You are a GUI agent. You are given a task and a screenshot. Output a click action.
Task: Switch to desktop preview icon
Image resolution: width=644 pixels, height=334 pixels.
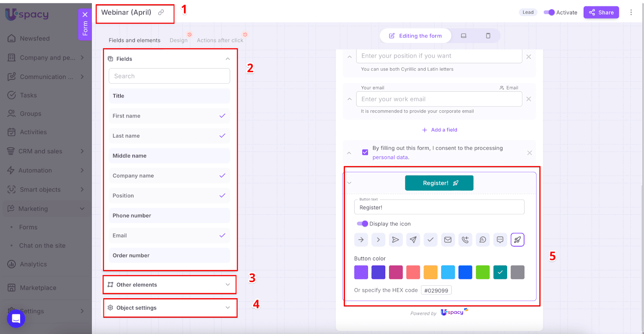(464, 36)
